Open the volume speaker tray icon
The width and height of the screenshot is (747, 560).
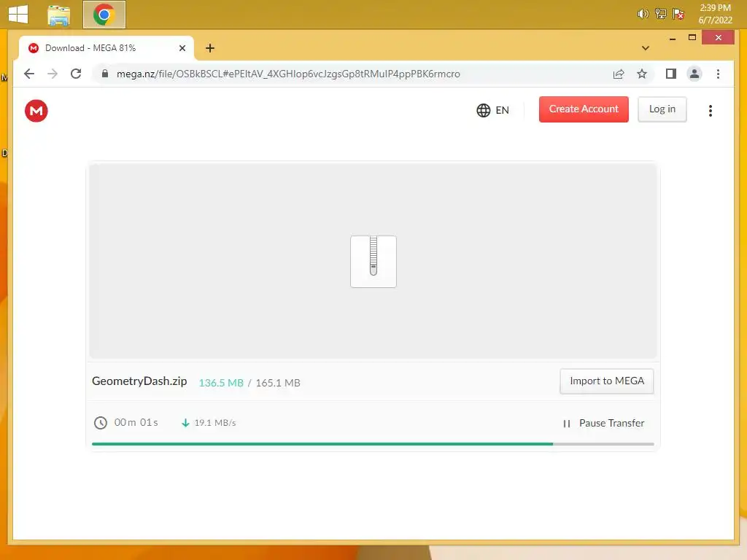coord(643,14)
